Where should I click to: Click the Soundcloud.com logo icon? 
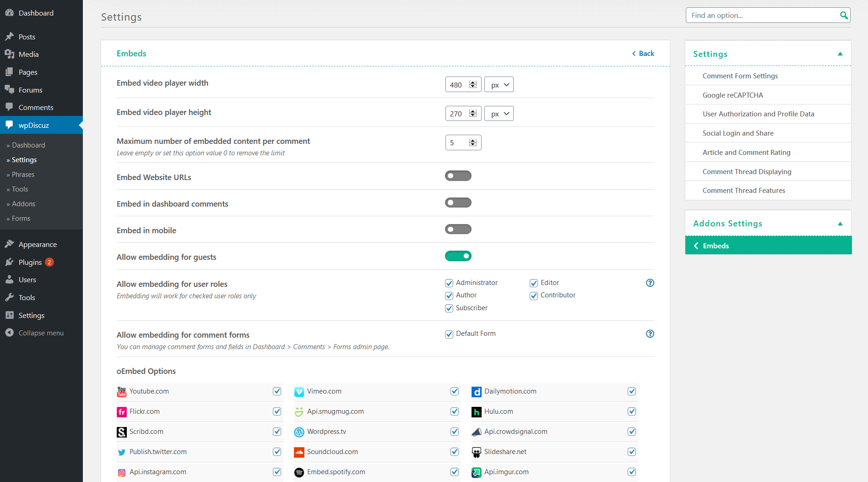pos(299,452)
